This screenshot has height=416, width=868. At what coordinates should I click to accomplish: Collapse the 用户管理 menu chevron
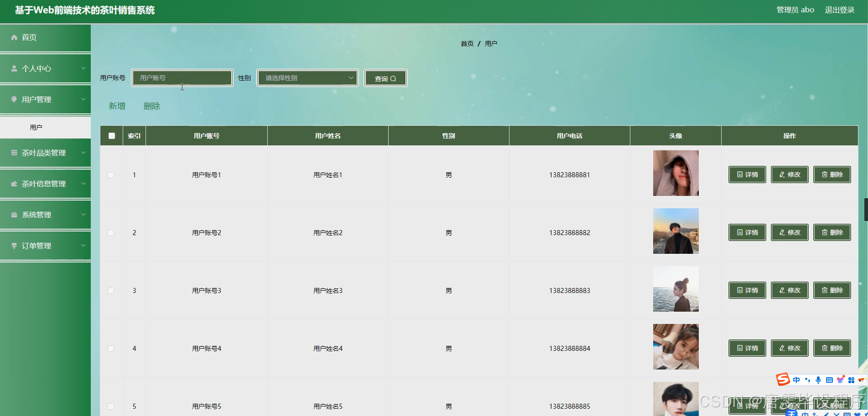[83, 99]
